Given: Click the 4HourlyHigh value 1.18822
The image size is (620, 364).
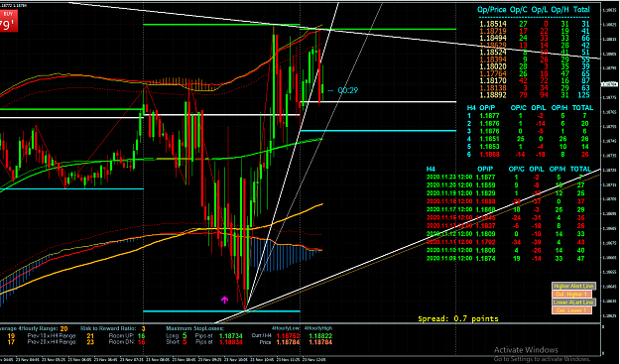Looking at the screenshot, I should click(320, 336).
